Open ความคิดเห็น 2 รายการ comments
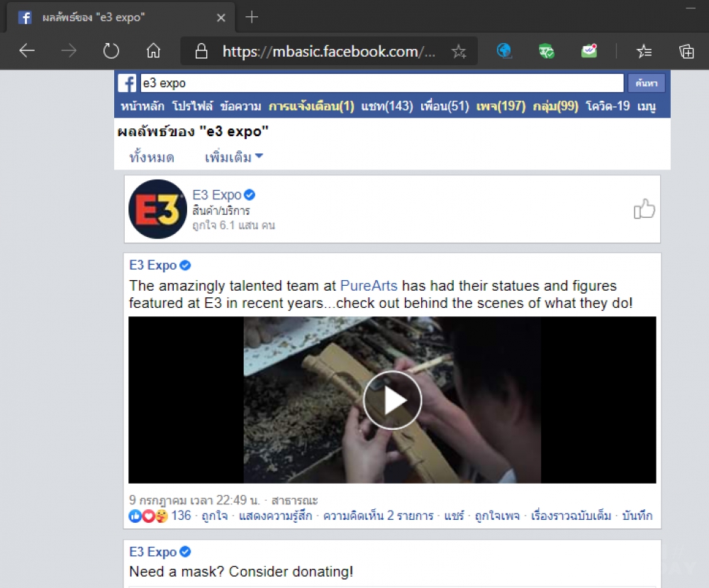Image resolution: width=709 pixels, height=588 pixels. [x=378, y=516]
